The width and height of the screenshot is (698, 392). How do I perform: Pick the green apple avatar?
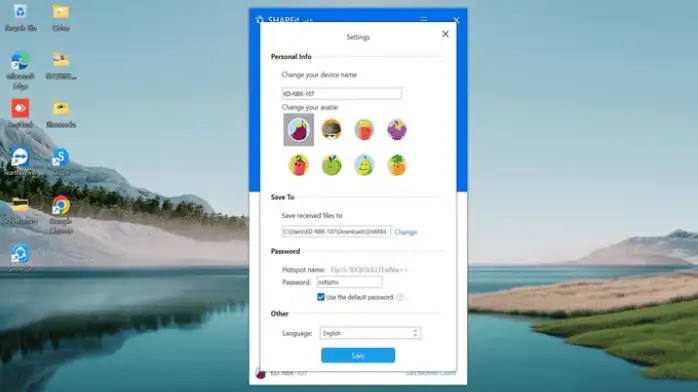point(331,165)
